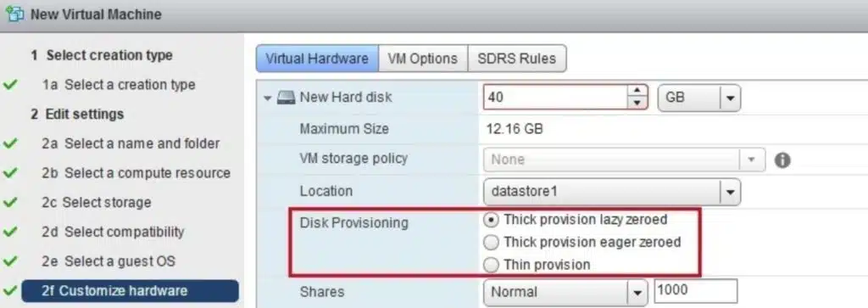Go to step 2a Select a name and folder
The image size is (868, 308).
pyautogui.click(x=131, y=143)
